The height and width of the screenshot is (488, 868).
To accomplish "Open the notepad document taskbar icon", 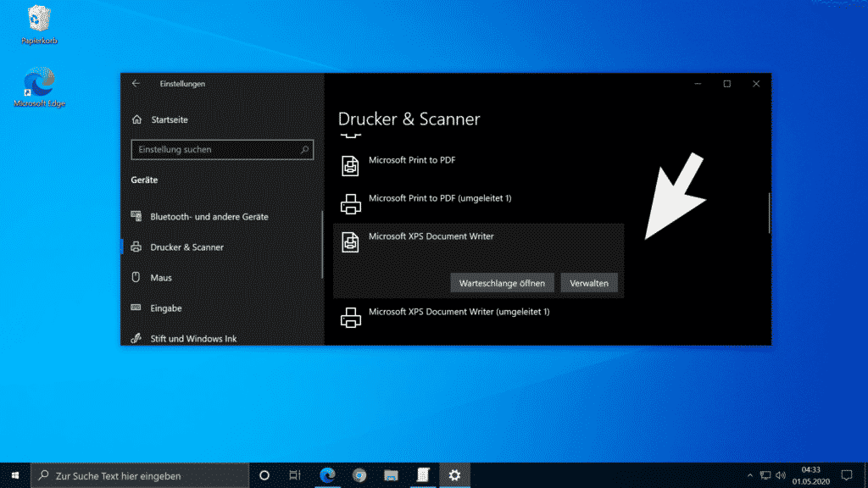I will point(423,475).
